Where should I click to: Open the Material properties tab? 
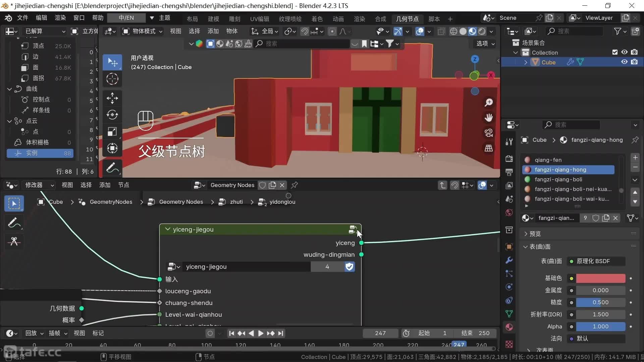pyautogui.click(x=509, y=327)
